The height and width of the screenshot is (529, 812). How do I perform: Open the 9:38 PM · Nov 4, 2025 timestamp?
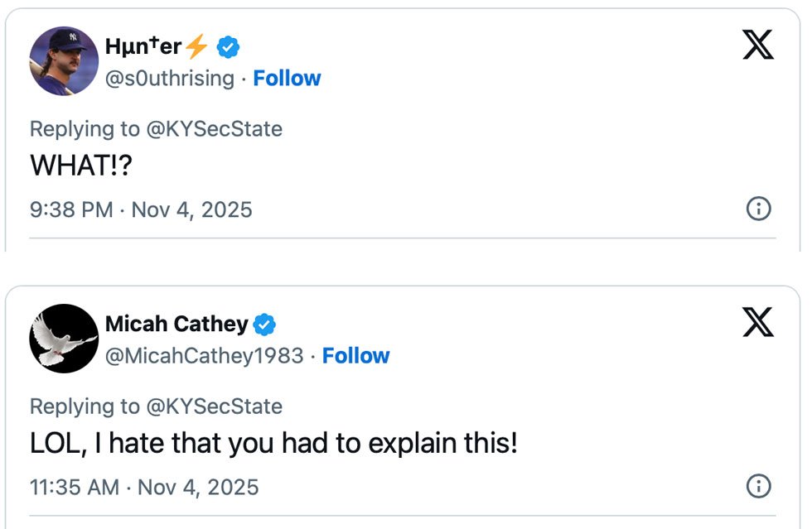(x=141, y=209)
